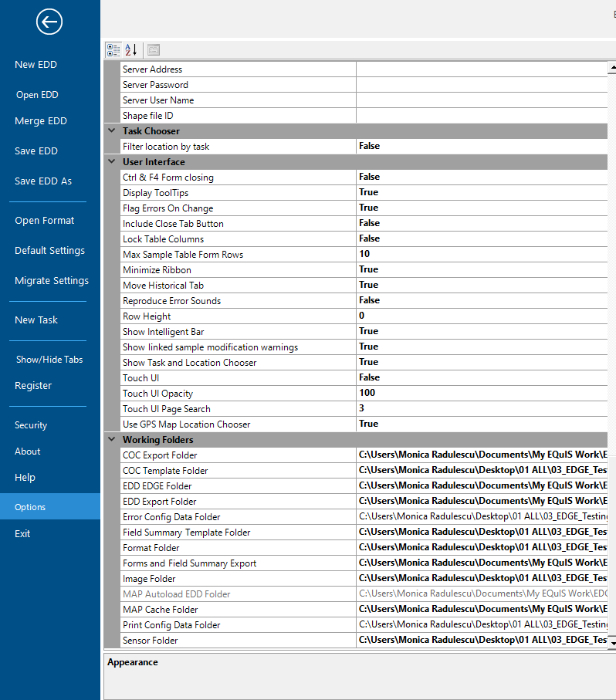
Task: Choose Open EDD from the sidebar
Action: coord(37,95)
